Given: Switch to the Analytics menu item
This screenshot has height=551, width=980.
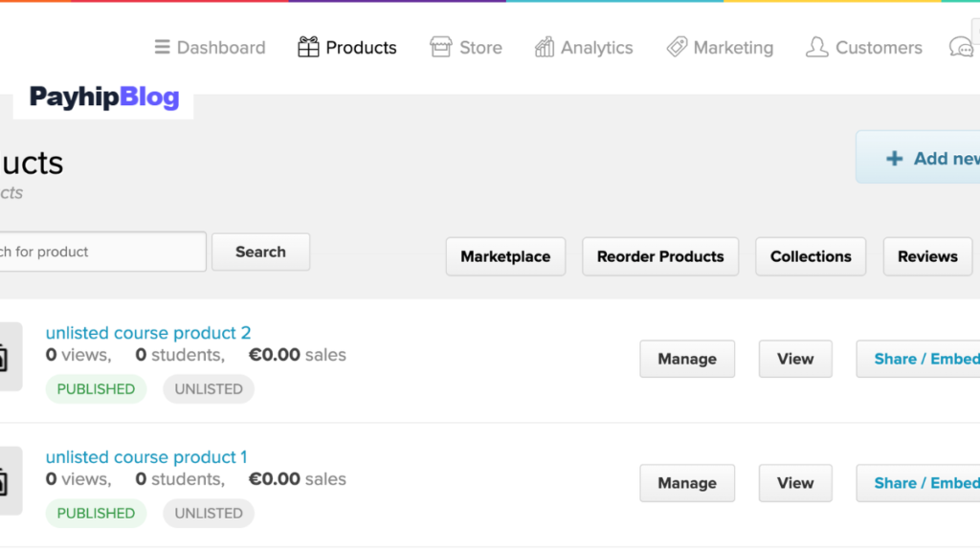Looking at the screenshot, I should [584, 48].
